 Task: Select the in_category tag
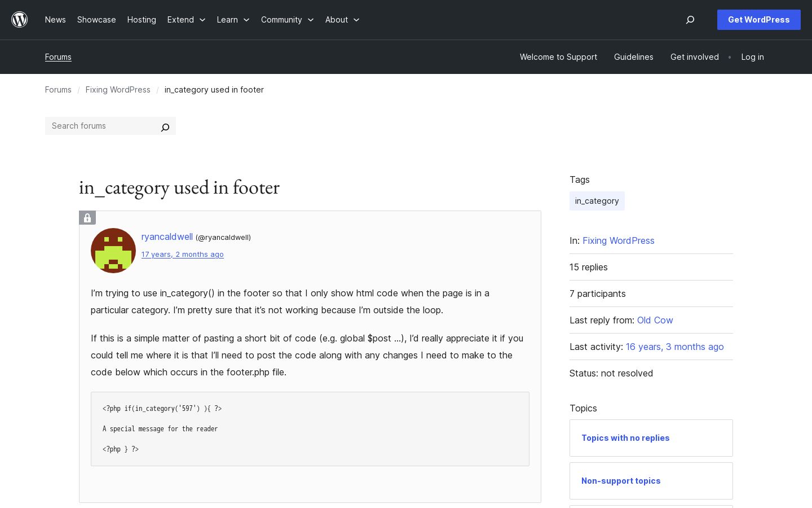(597, 201)
